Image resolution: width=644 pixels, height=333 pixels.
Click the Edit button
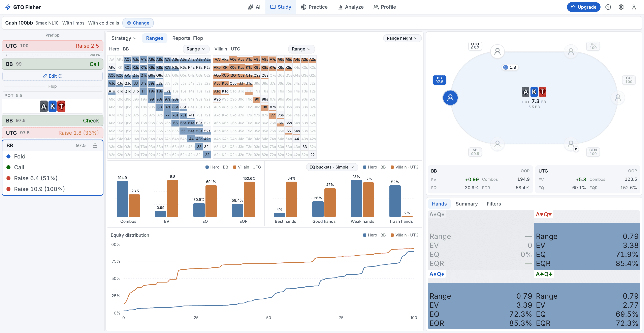(53, 76)
